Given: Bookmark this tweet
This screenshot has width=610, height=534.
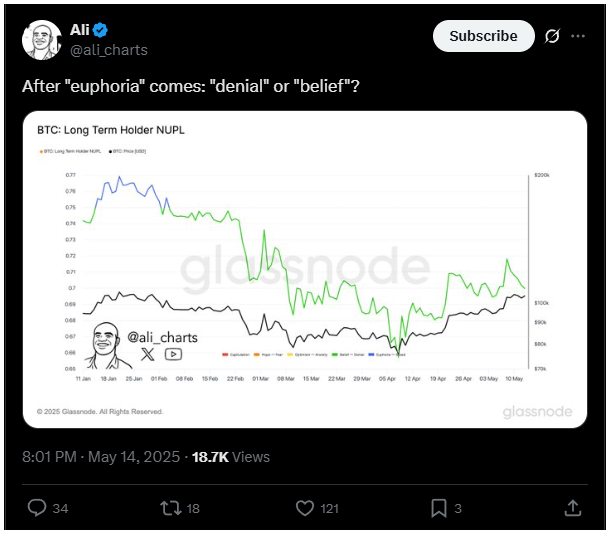Looking at the screenshot, I should click(x=438, y=508).
